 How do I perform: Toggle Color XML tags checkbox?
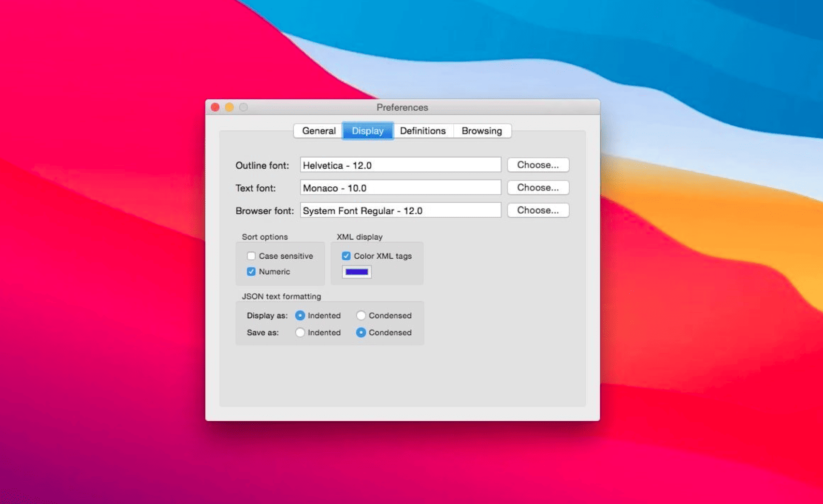[x=346, y=256]
